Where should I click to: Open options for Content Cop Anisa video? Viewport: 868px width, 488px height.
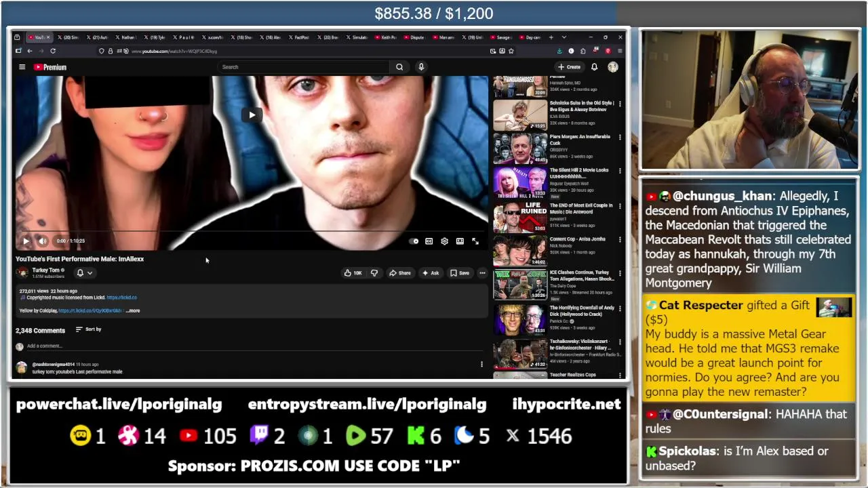[x=620, y=240]
